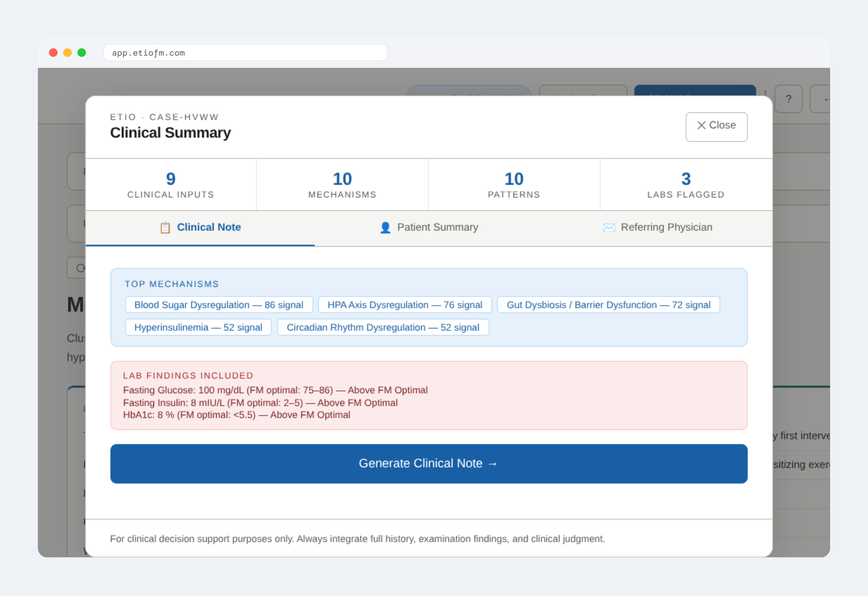Click the Top Mechanisms heading
This screenshot has height=596, width=868.
pyautogui.click(x=172, y=284)
